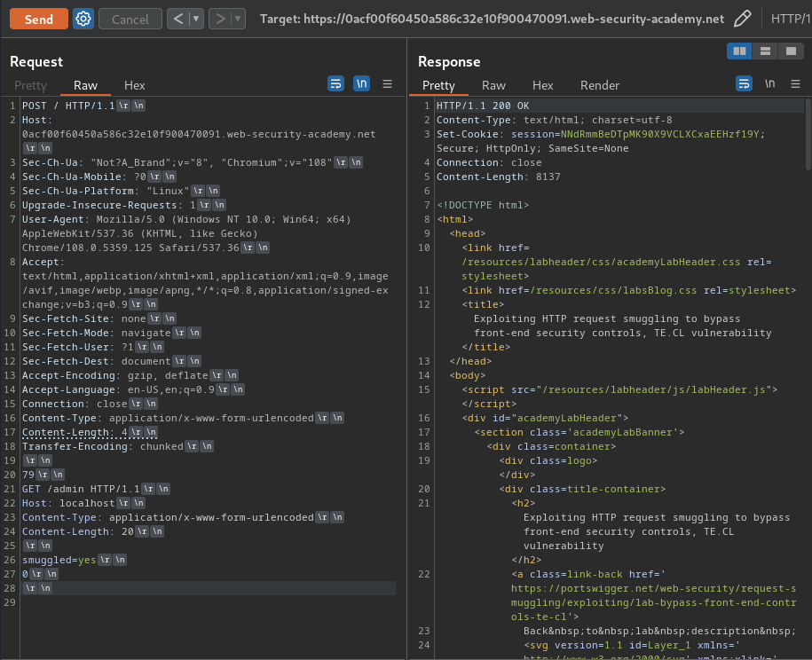Go forward to next request arrow
The width and height of the screenshot is (812, 660).
pyautogui.click(x=220, y=20)
